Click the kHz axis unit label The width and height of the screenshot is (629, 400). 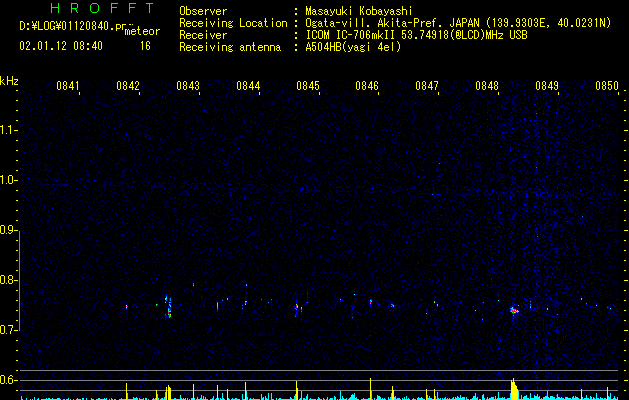click(x=9, y=81)
